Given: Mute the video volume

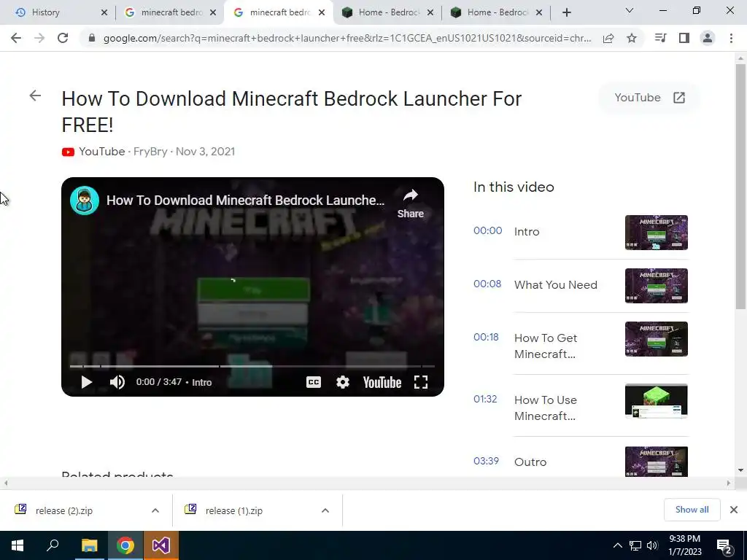Looking at the screenshot, I should pos(117,382).
